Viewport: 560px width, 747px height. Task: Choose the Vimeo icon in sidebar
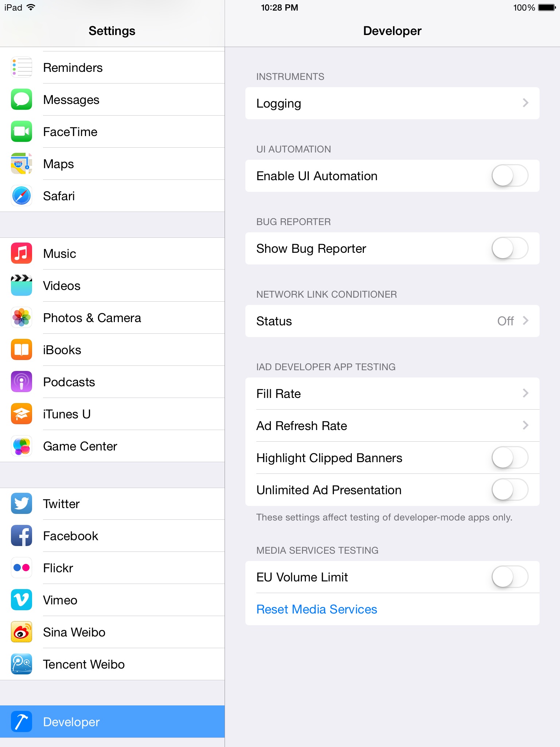point(22,600)
